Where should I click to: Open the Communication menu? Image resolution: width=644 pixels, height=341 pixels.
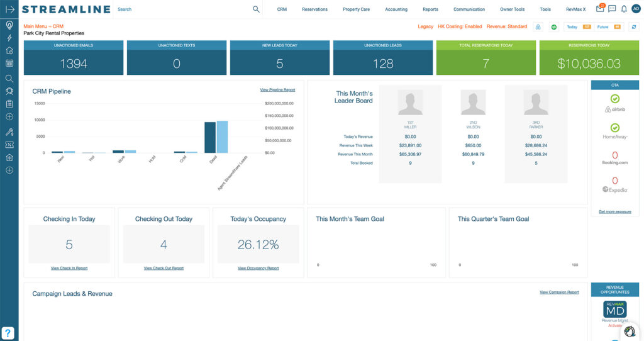469,9
